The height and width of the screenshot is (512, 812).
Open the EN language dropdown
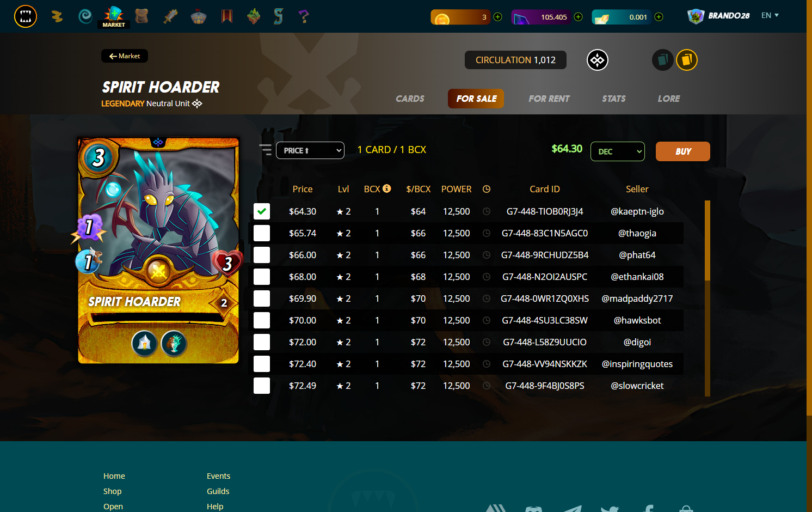(x=770, y=15)
